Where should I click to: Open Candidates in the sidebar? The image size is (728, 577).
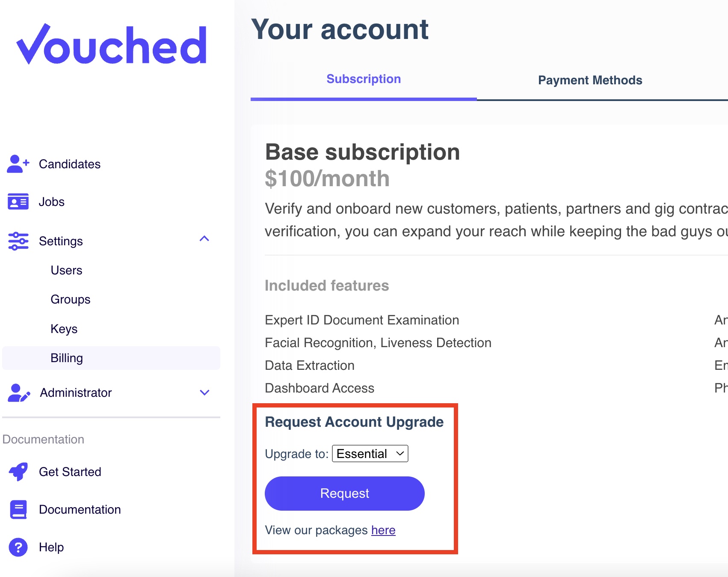70,164
